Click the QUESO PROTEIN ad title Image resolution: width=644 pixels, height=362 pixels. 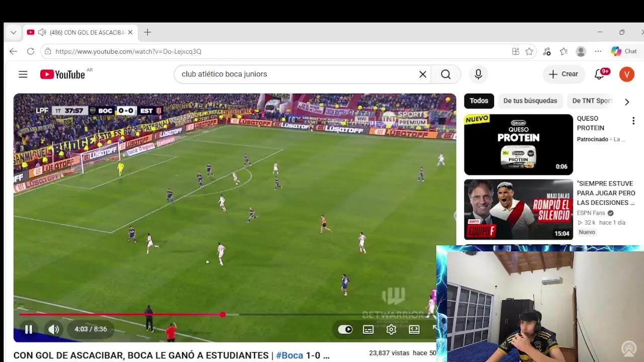591,123
